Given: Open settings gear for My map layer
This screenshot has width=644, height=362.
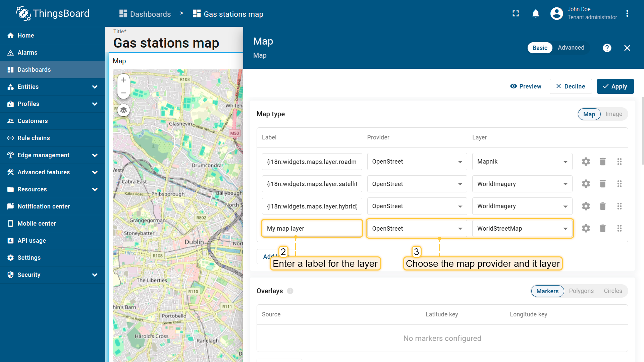Looking at the screenshot, I should click(586, 228).
